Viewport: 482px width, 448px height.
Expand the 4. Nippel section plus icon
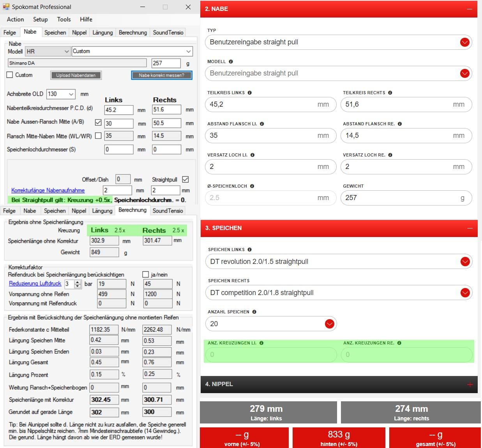470,385
